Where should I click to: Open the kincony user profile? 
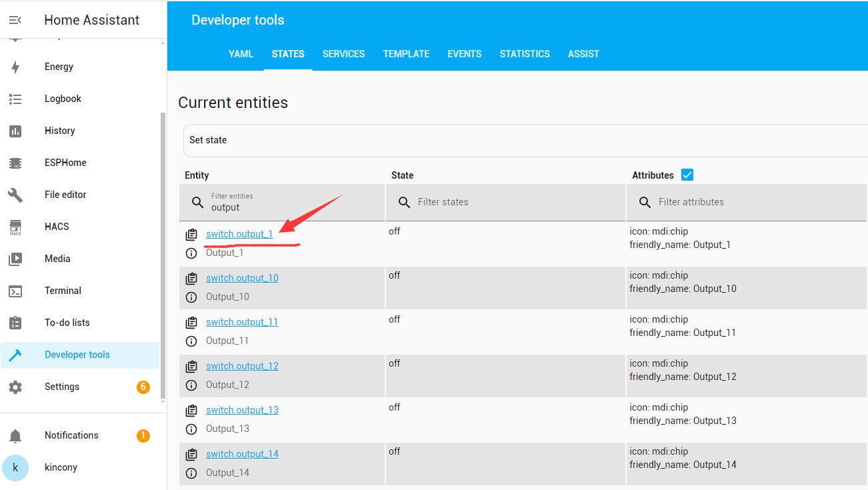tap(61, 467)
